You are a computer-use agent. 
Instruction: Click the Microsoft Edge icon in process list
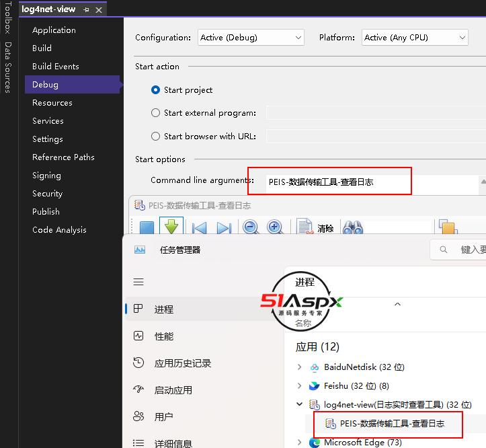click(x=315, y=443)
